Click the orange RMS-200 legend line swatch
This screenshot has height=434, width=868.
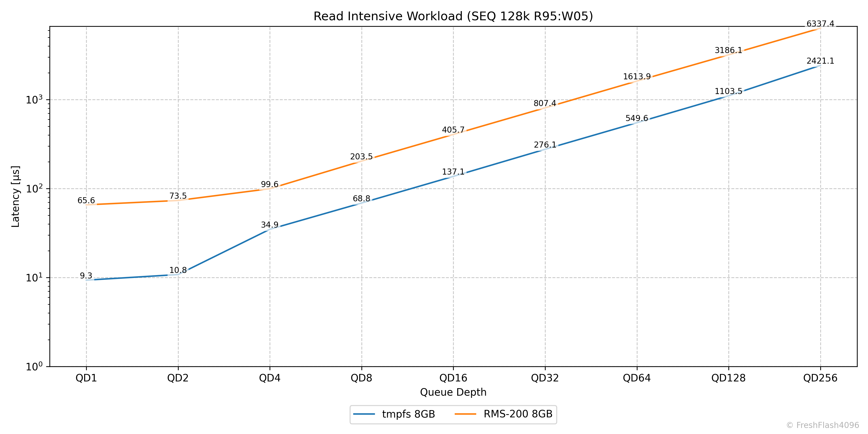point(465,414)
